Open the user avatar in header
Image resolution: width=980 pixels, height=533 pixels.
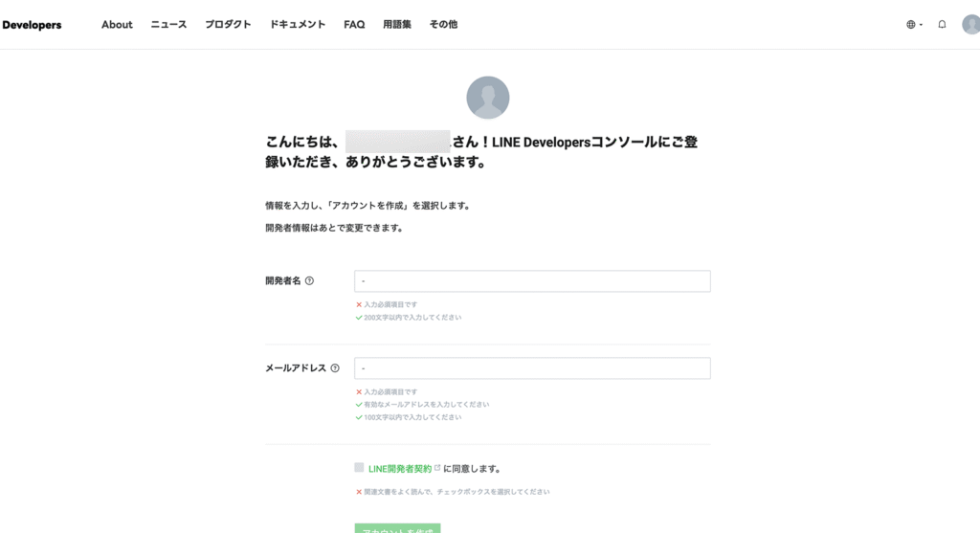[970, 24]
